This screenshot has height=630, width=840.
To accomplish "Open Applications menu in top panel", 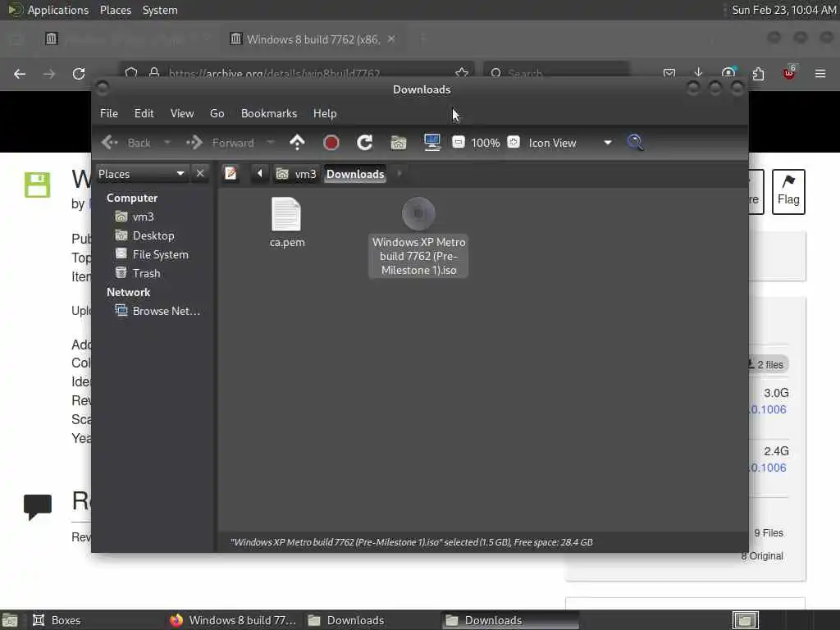I will [x=48, y=10].
